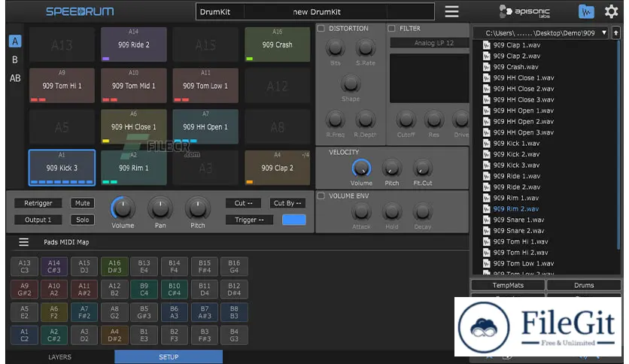Click the blue pad color swatch
The image size is (629, 364).
point(294,220)
